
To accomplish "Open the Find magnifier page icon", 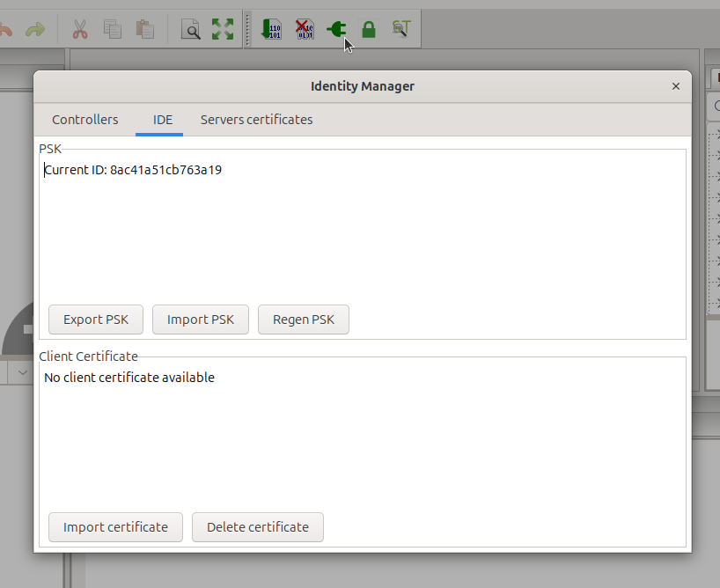I will (x=190, y=29).
